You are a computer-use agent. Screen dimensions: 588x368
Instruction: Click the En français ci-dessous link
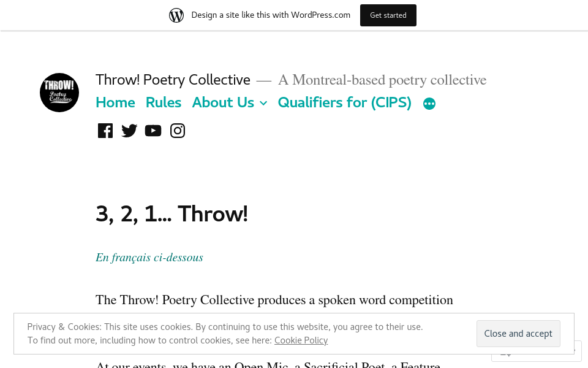coord(149,258)
